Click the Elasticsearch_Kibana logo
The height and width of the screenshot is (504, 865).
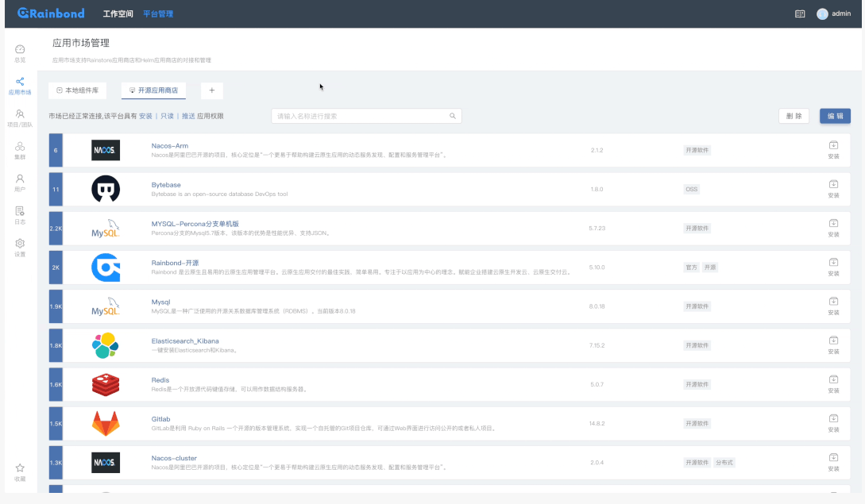pyautogui.click(x=106, y=345)
